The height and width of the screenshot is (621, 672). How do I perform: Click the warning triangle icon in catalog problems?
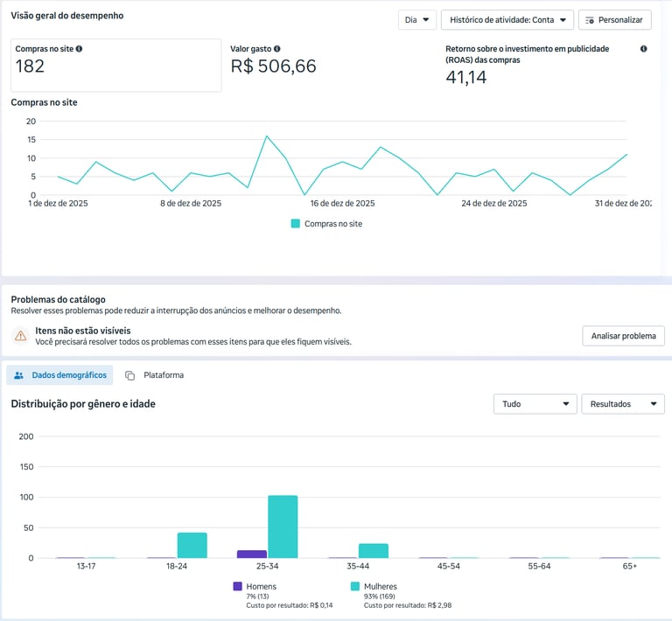[20, 336]
